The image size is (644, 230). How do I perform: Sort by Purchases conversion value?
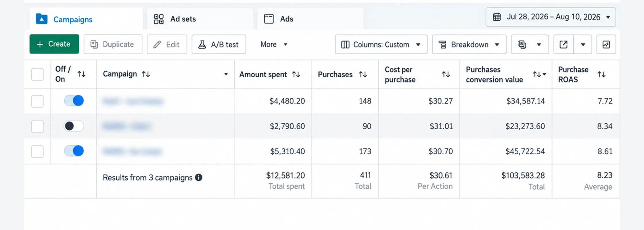[x=536, y=74]
